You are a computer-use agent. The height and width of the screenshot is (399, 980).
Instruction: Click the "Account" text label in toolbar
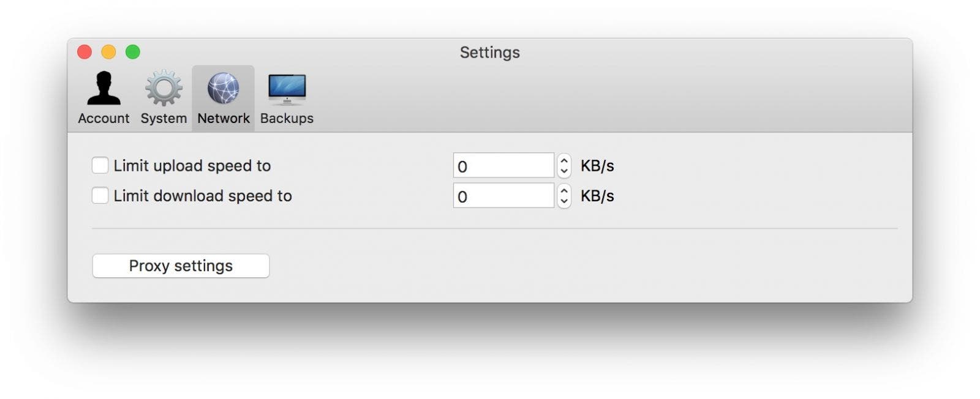click(x=104, y=118)
